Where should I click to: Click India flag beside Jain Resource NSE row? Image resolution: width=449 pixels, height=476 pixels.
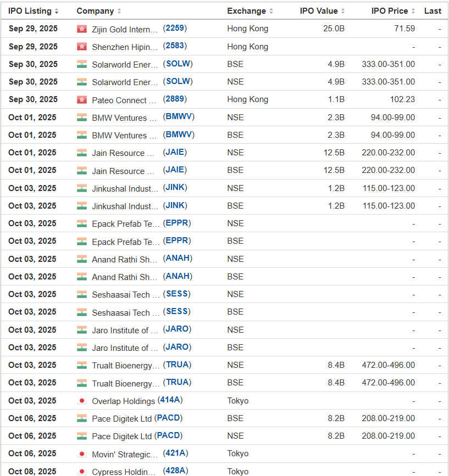[x=82, y=153]
